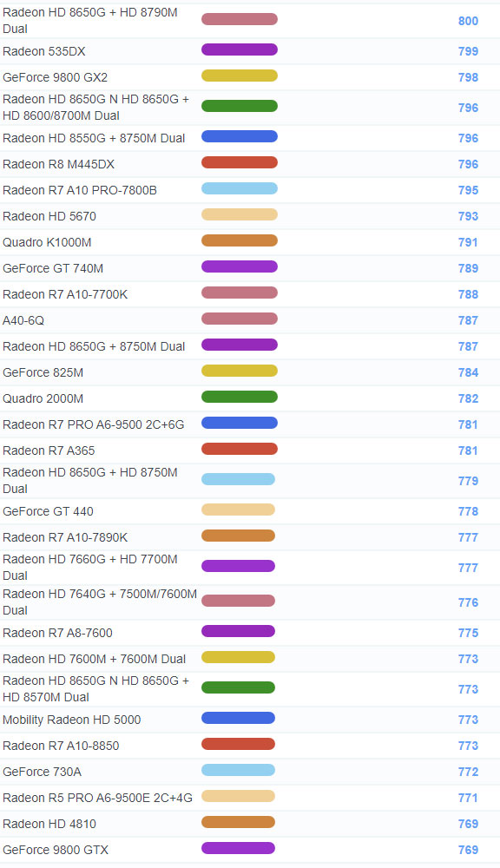Viewport: 500px width, 868px height.
Task: Click score 781 for Radeon R7 A365
Action: pyautogui.click(x=468, y=450)
